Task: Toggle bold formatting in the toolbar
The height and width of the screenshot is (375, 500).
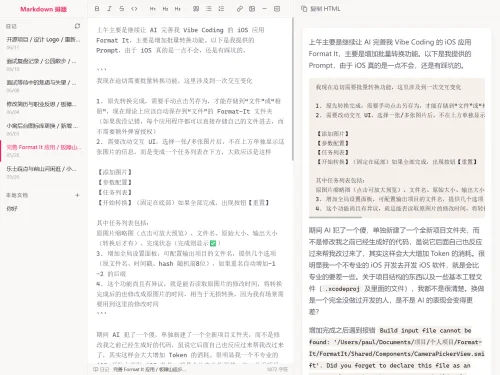Action: [97, 9]
